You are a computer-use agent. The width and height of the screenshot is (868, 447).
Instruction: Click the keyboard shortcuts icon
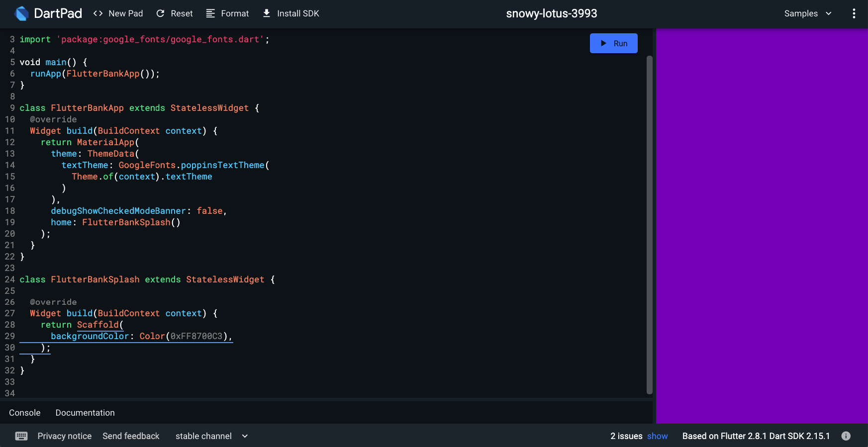(21, 436)
